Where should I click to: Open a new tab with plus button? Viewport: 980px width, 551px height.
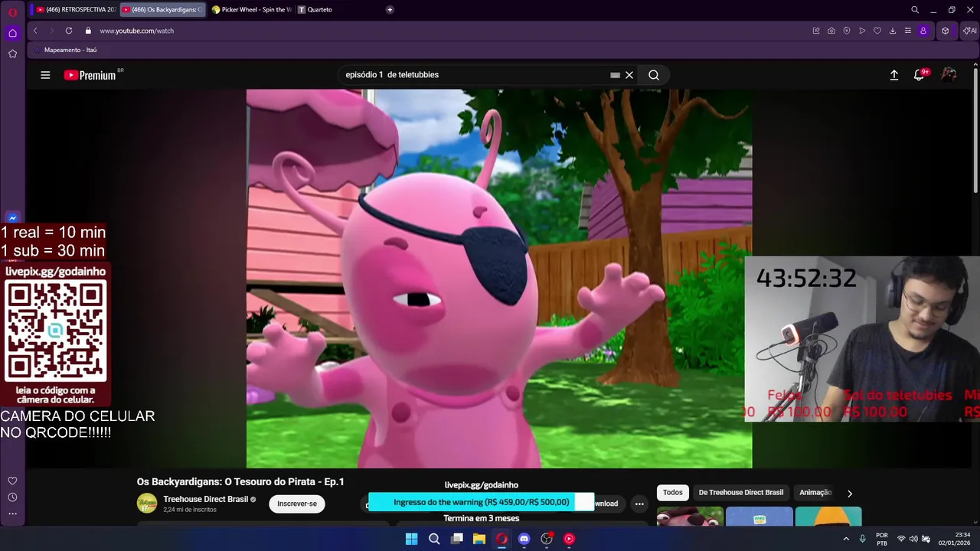pos(390,10)
